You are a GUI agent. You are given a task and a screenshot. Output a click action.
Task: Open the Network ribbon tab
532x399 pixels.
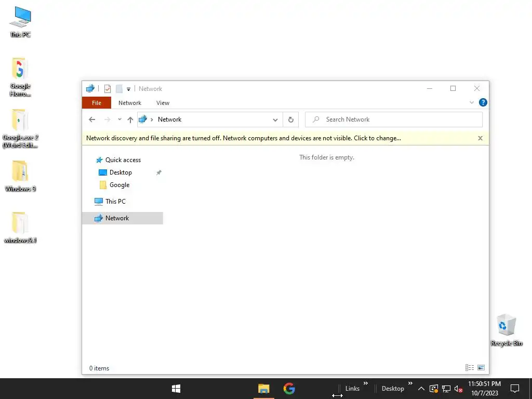coord(129,103)
